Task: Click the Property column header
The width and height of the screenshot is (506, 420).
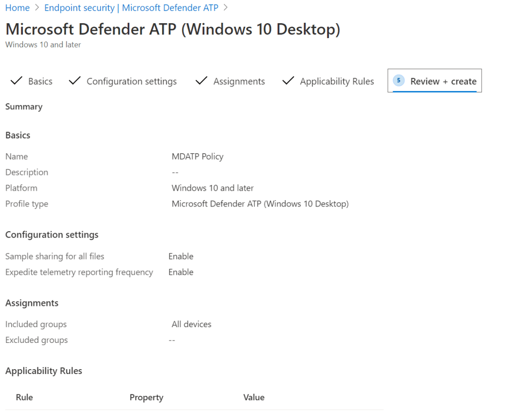Action: pos(146,397)
